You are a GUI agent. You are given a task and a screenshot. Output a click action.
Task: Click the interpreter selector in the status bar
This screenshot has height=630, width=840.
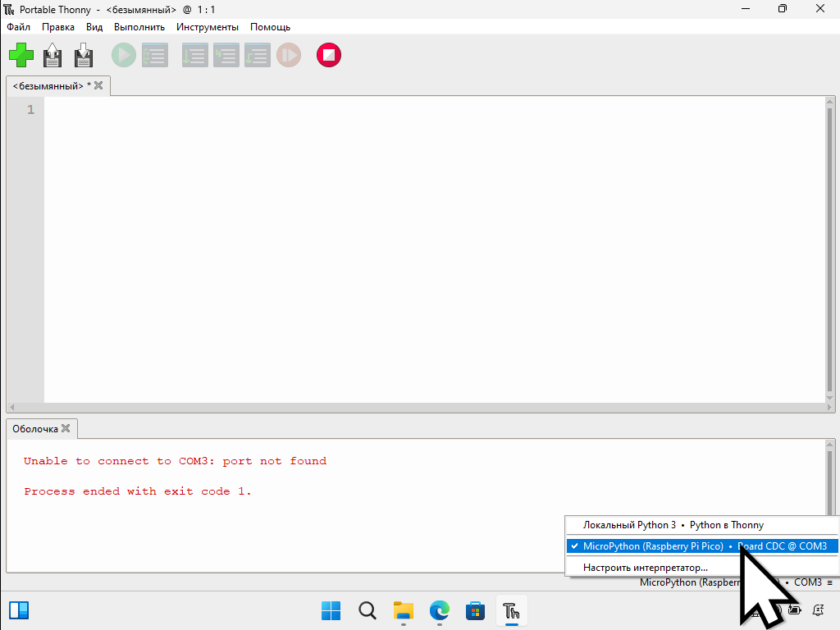coord(736,582)
